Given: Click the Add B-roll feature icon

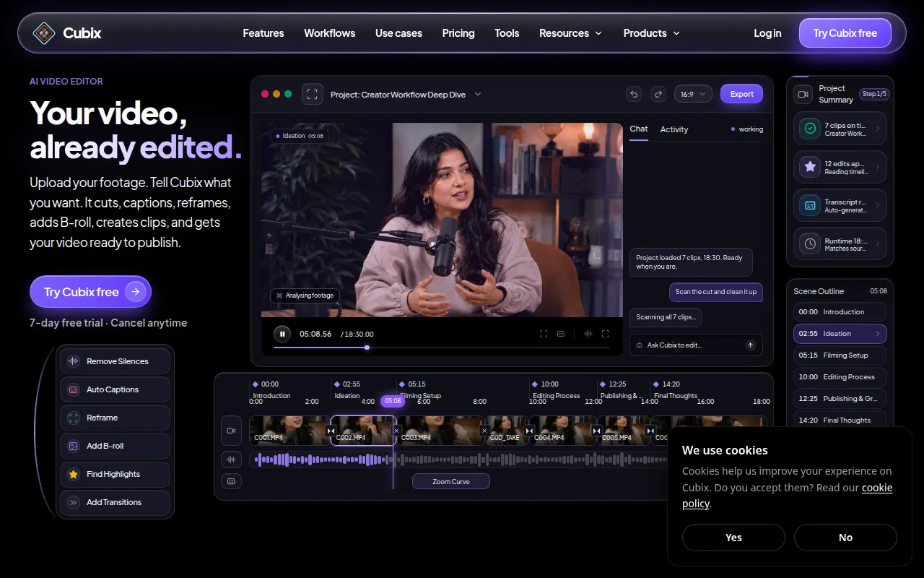Looking at the screenshot, I should coord(73,446).
